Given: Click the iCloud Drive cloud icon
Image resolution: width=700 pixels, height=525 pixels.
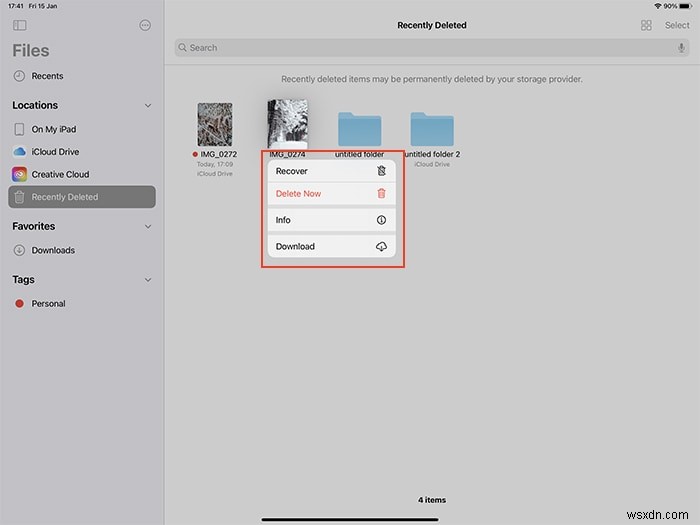Looking at the screenshot, I should pyautogui.click(x=19, y=152).
